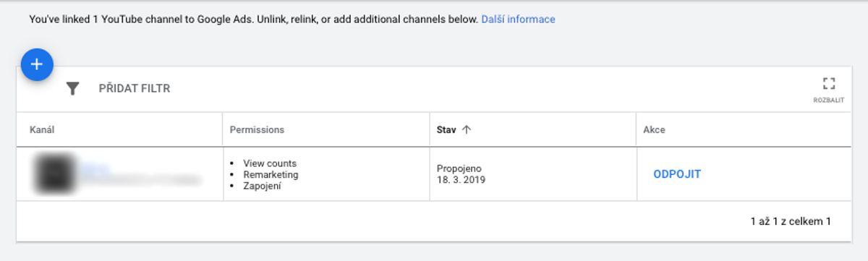
Task: Unlink channel with the Odpojit button
Action: [x=677, y=174]
